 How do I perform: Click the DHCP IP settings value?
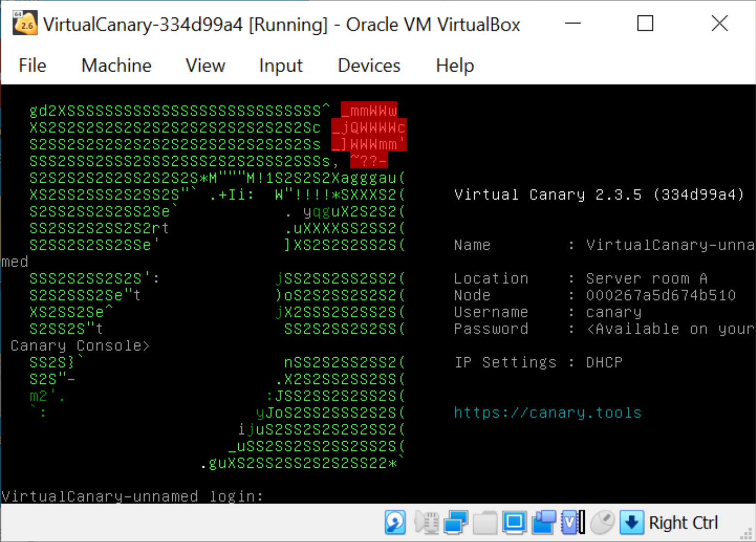tap(604, 362)
